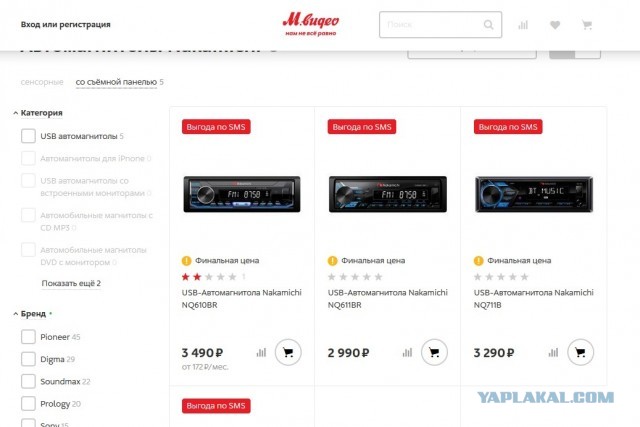640x427 pixels.
Task: Open NQ711B product image
Action: click(x=534, y=194)
